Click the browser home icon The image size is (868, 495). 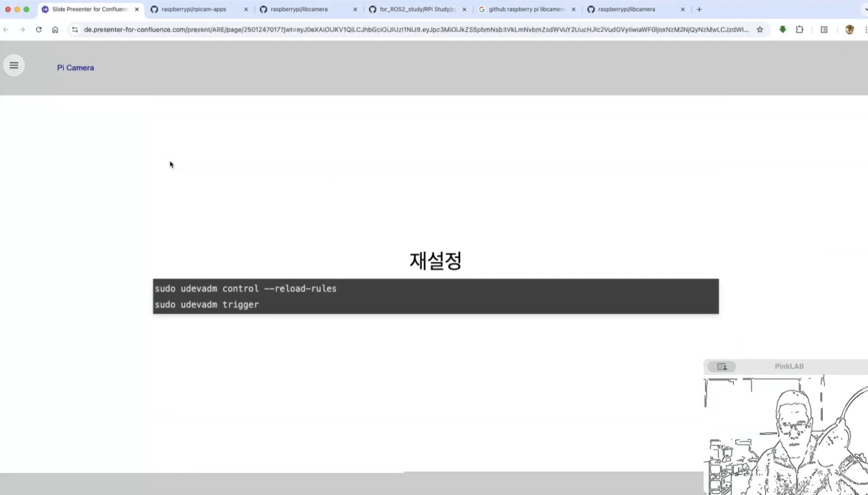pos(55,29)
